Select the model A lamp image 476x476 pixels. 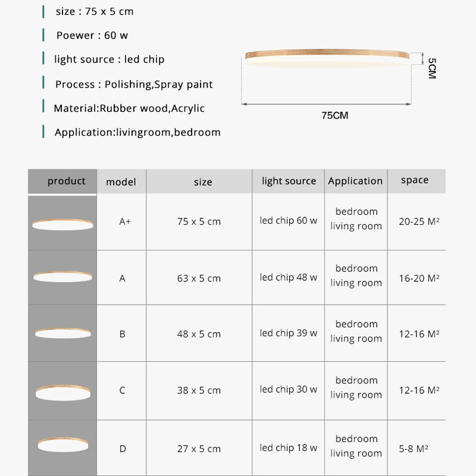62,277
